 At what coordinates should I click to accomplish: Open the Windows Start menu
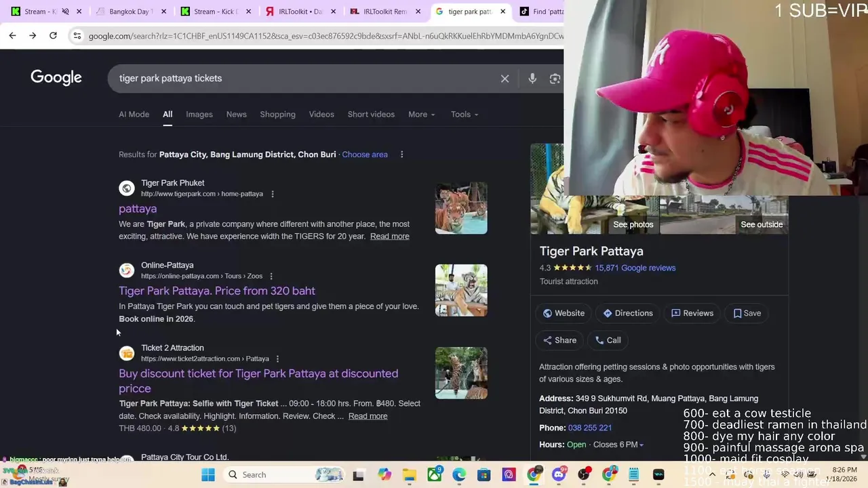click(x=208, y=474)
